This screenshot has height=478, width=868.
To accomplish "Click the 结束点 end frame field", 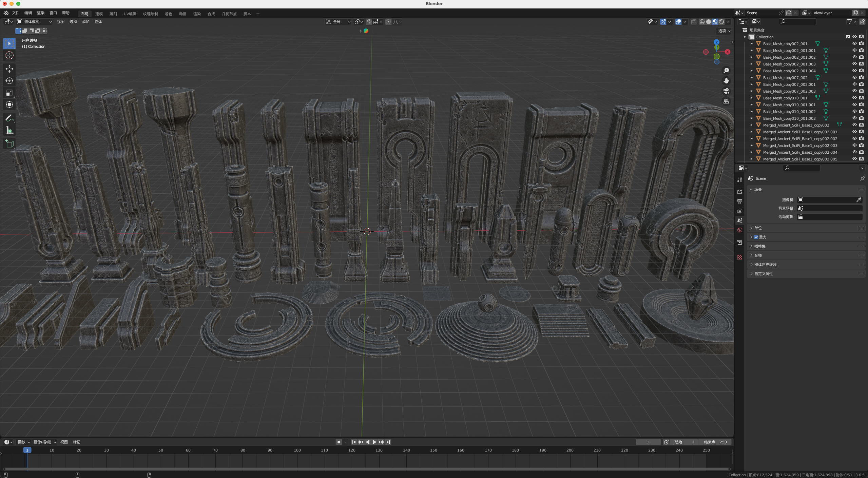I will click(x=715, y=442).
